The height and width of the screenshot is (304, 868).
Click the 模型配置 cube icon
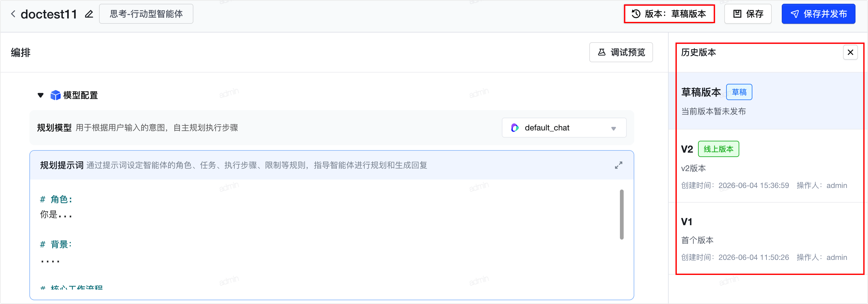pos(55,95)
